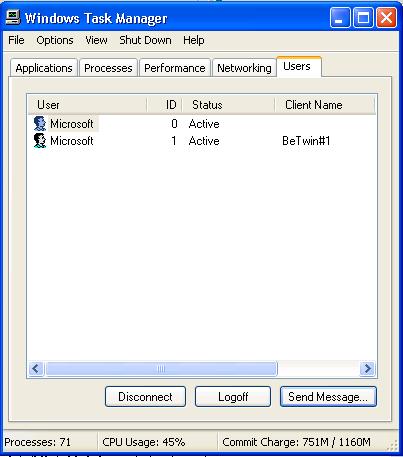Close the Windows Task Manager window
Image resolution: width=403 pixels, height=457 pixels.
coord(386,17)
